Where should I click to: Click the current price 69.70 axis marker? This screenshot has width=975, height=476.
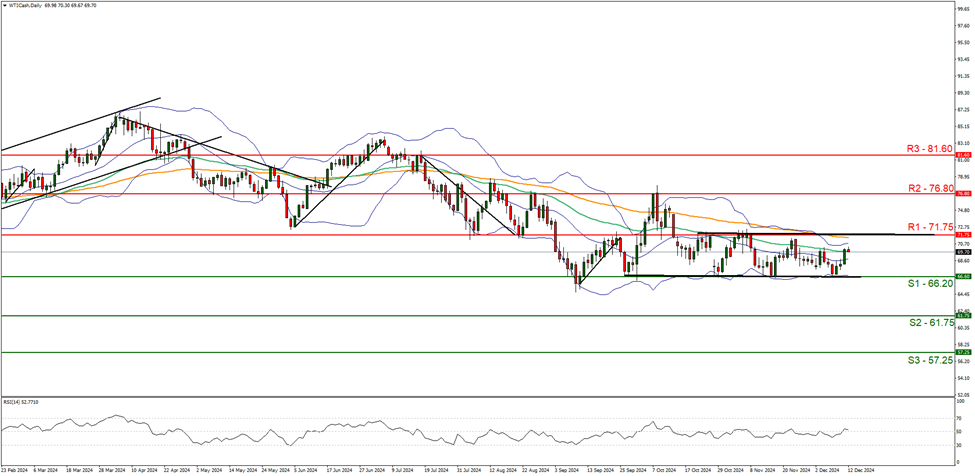[x=964, y=251]
